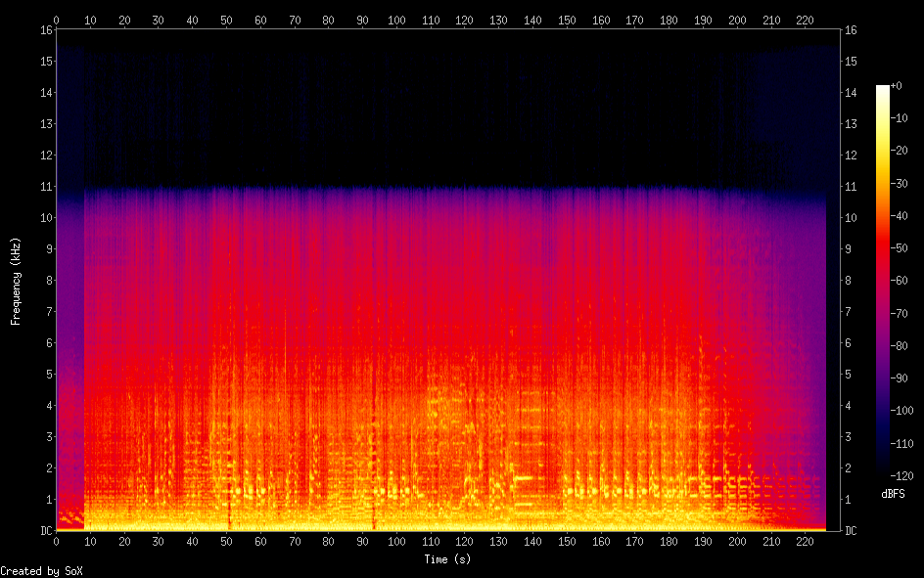Select the "-110" legend value
This screenshot has width=924, height=578.
(902, 444)
